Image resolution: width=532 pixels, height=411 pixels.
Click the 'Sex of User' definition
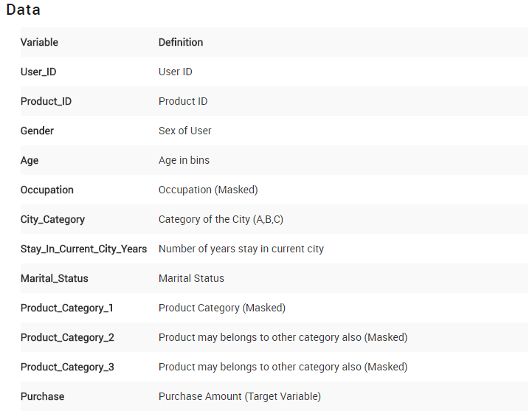tap(185, 131)
